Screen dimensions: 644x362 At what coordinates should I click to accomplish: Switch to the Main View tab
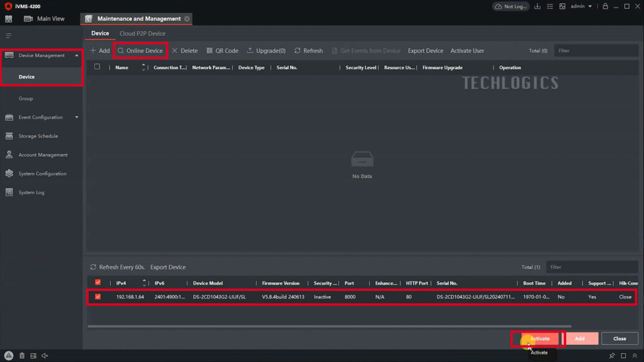click(44, 19)
